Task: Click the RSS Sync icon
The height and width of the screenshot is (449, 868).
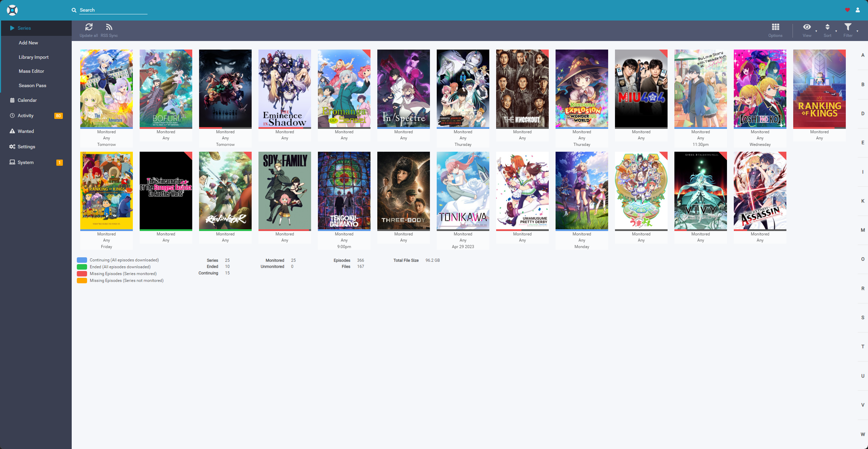Action: (109, 27)
